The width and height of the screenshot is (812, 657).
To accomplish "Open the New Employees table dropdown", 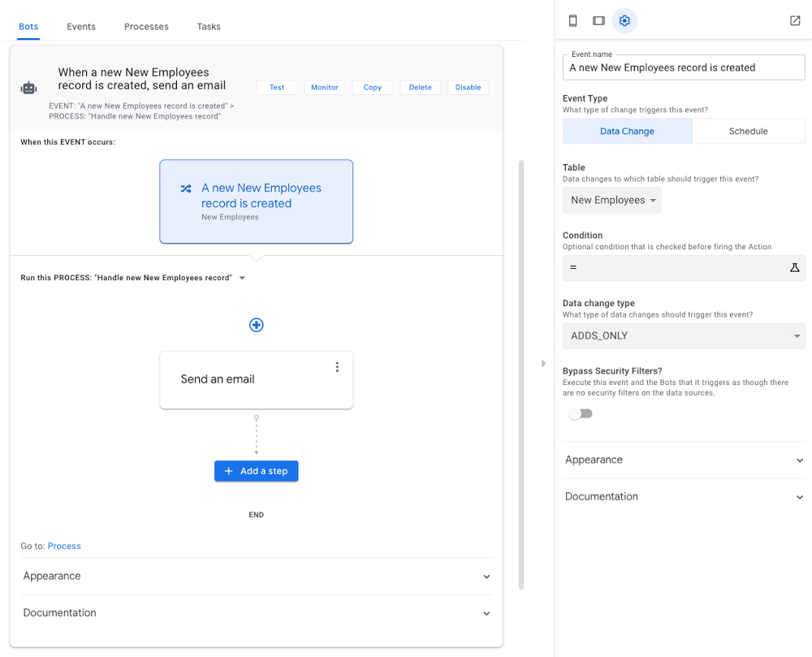I will [x=612, y=201].
